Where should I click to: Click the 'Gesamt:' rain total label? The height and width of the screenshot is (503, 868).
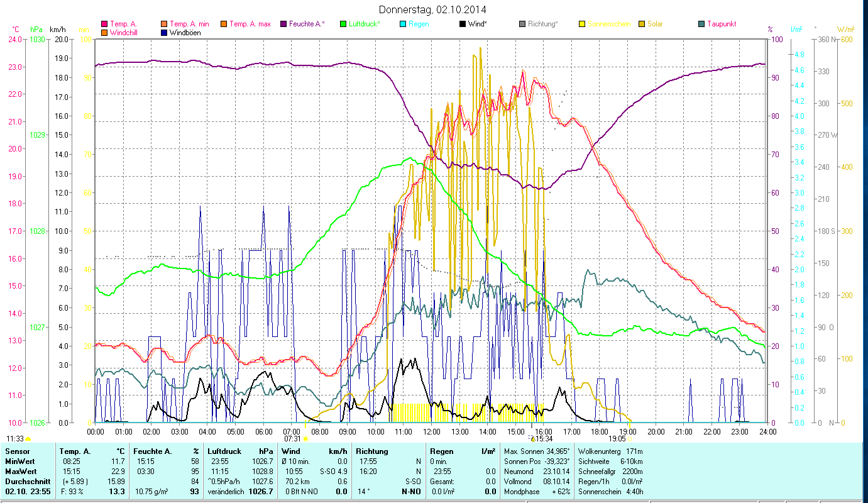[x=442, y=482]
